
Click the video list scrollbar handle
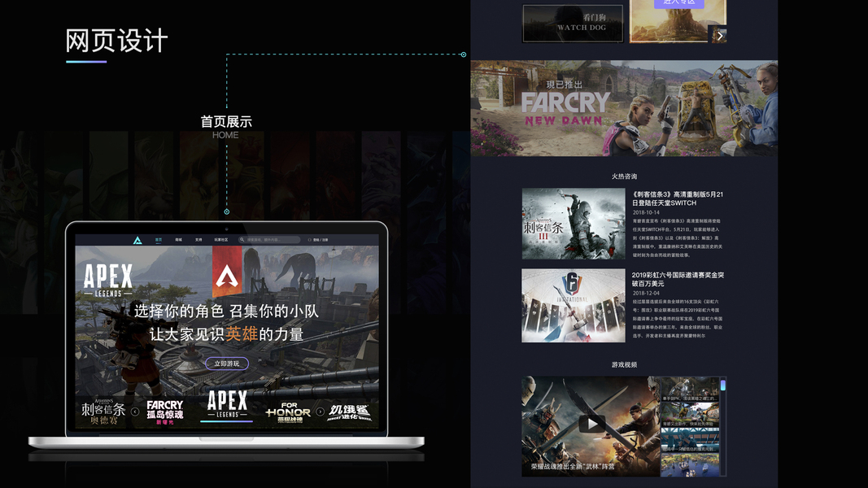tap(723, 385)
